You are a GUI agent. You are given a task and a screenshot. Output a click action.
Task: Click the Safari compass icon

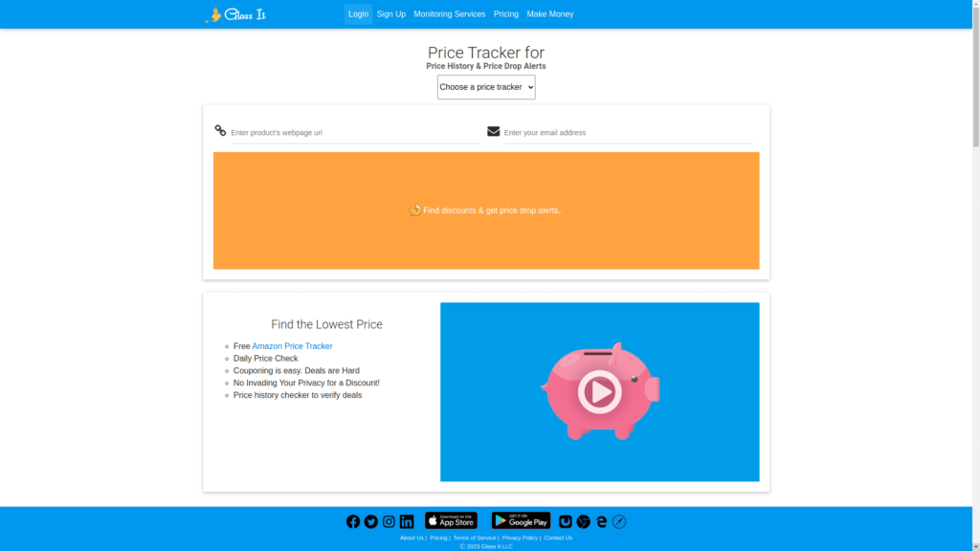click(x=619, y=521)
